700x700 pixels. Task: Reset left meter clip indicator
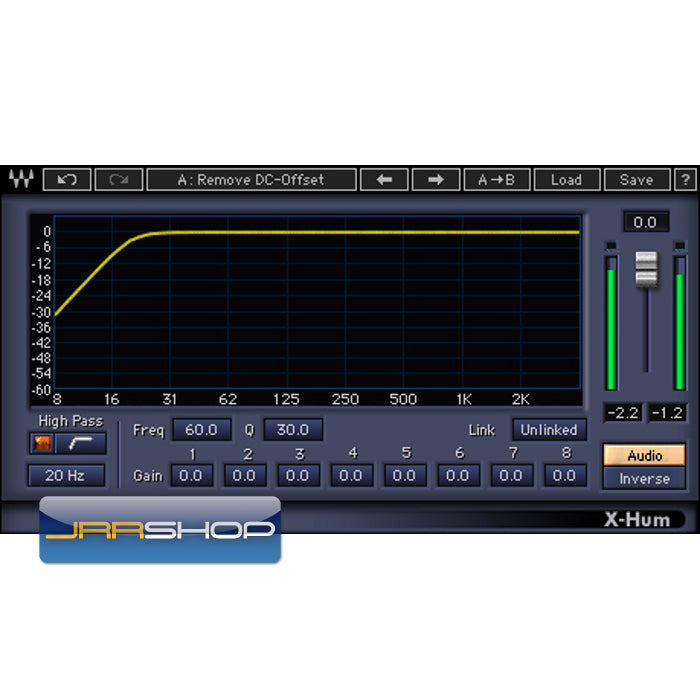[611, 246]
